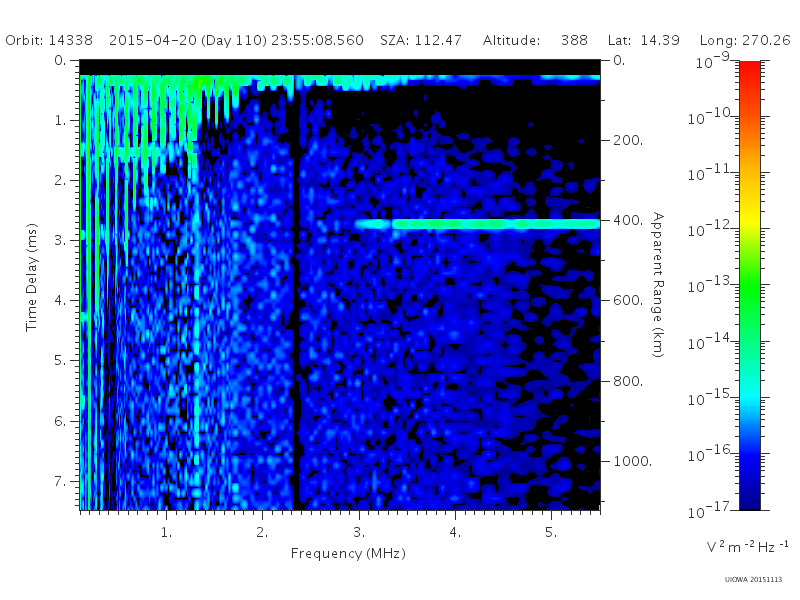Click the '5.' tick label on frequency axis

[x=551, y=533]
